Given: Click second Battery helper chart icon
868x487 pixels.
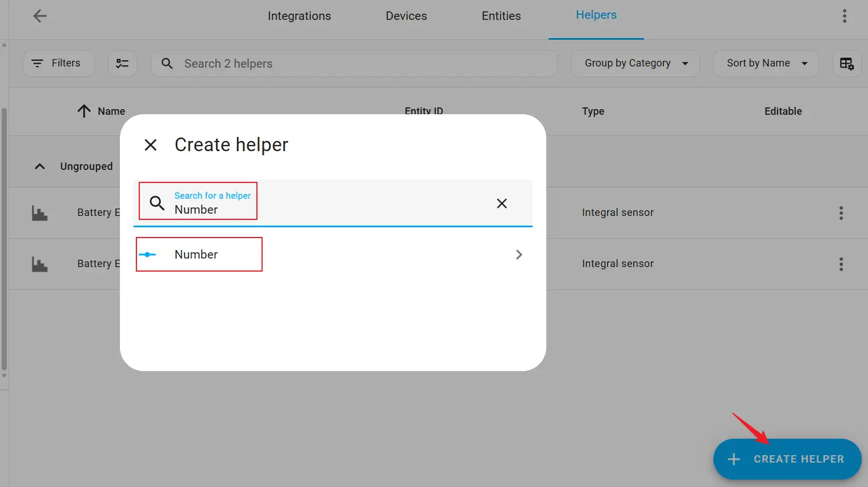Looking at the screenshot, I should (40, 264).
